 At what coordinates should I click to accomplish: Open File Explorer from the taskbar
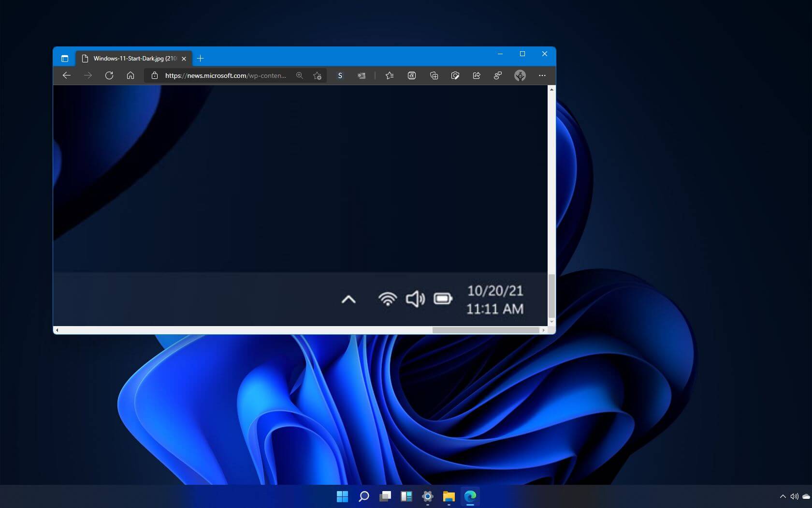(x=449, y=496)
